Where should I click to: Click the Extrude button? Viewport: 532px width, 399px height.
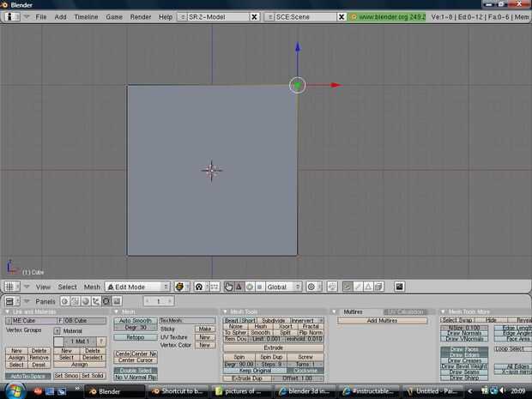pyautogui.click(x=274, y=348)
